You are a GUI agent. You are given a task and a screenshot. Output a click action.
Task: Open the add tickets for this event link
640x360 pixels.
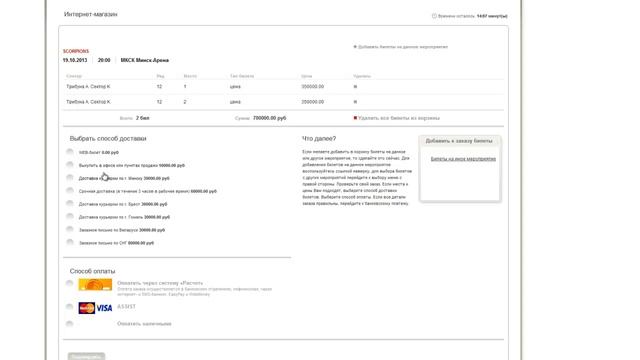pyautogui.click(x=403, y=47)
